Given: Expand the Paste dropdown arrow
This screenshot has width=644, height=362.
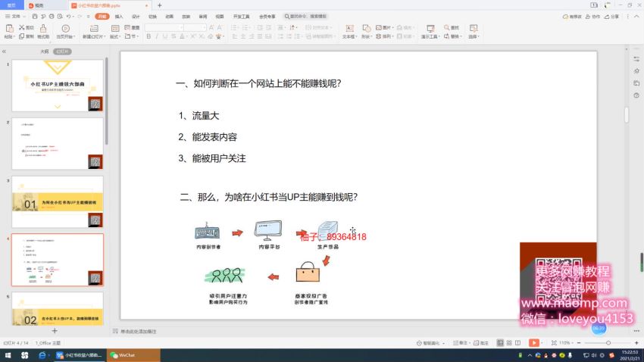Looking at the screenshot, I should [x=14, y=37].
